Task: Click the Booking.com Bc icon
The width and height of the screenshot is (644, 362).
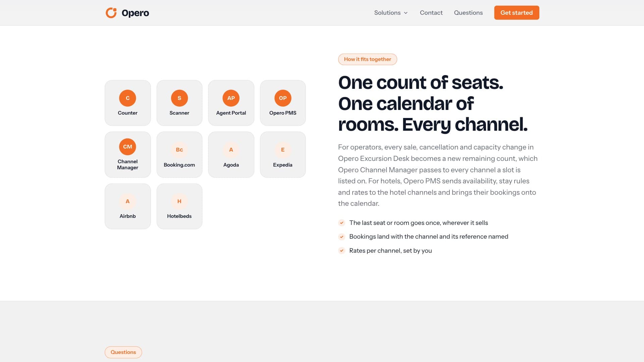Action: tap(179, 150)
